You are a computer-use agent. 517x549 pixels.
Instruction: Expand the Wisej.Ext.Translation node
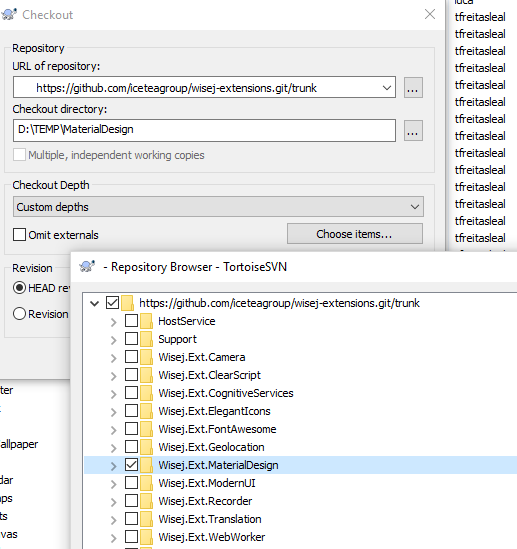pyautogui.click(x=113, y=520)
